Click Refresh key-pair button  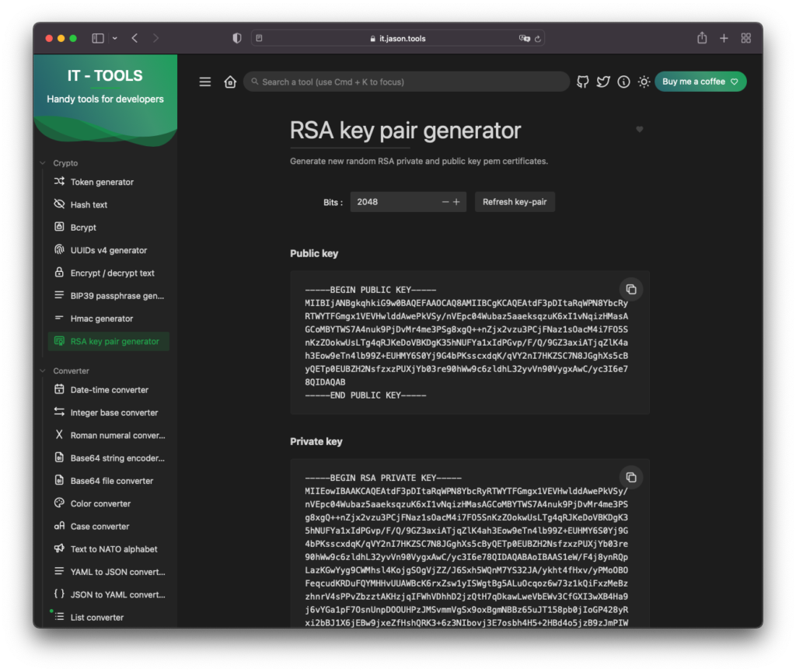(x=515, y=202)
